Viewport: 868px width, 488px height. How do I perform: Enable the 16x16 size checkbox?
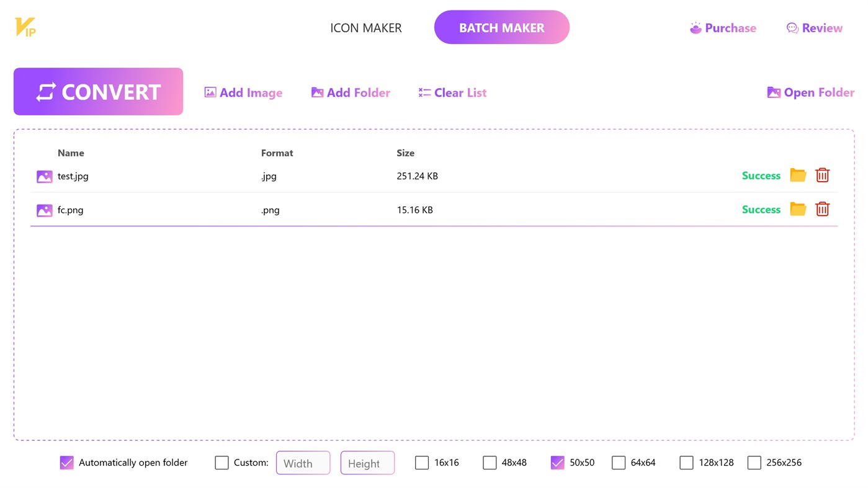pos(422,463)
